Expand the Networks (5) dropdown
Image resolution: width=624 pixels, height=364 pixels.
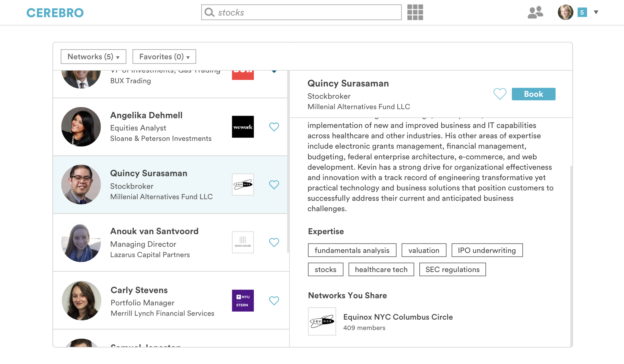click(x=93, y=57)
